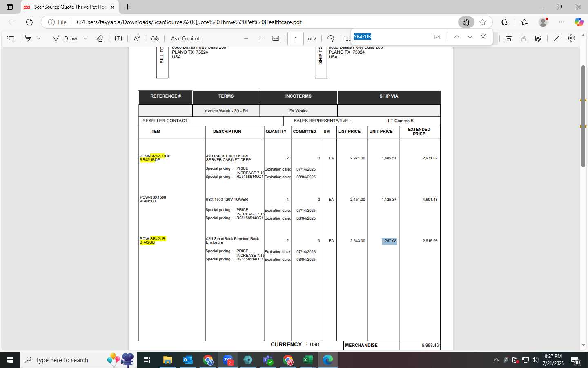
Task: Activate the Draw tool
Action: (x=65, y=38)
